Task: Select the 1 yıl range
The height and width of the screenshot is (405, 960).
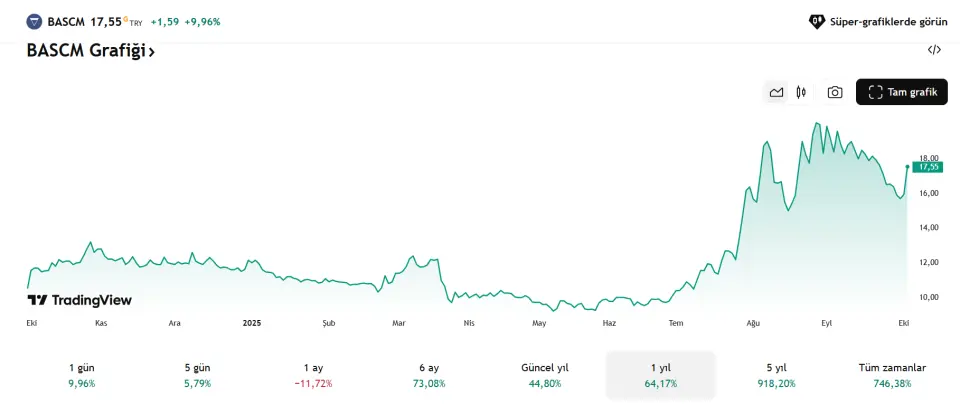Action: 660,375
